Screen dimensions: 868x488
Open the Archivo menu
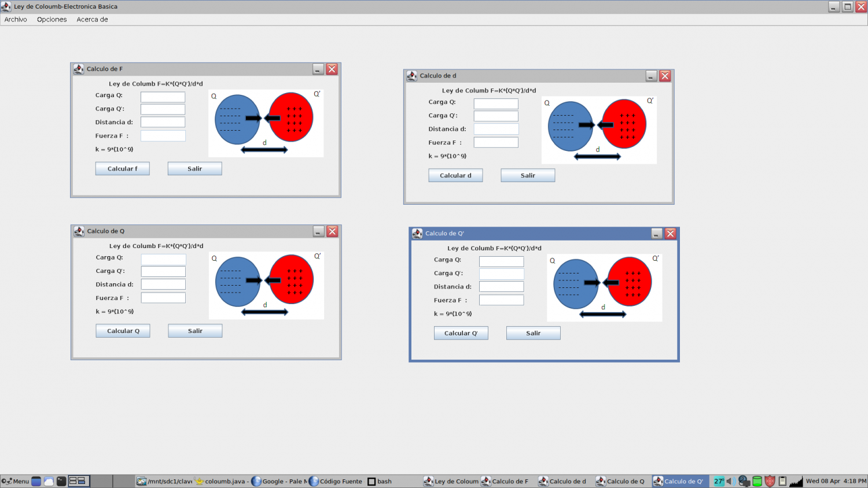pyautogui.click(x=16, y=20)
